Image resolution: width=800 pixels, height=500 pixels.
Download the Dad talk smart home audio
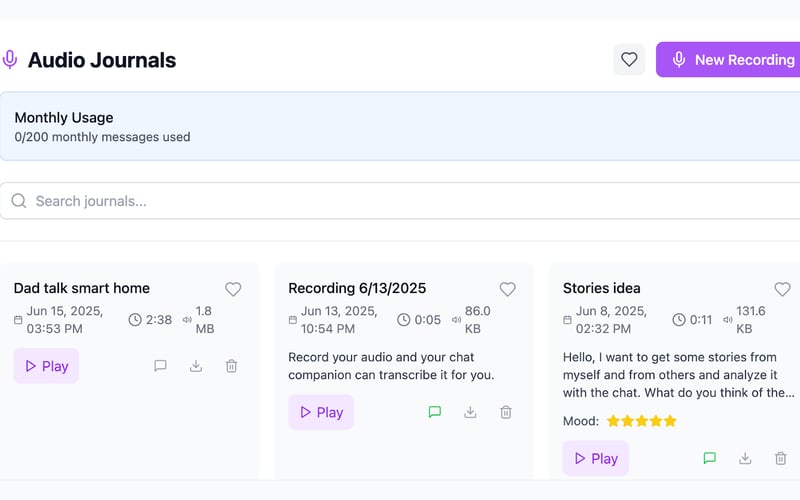click(196, 366)
